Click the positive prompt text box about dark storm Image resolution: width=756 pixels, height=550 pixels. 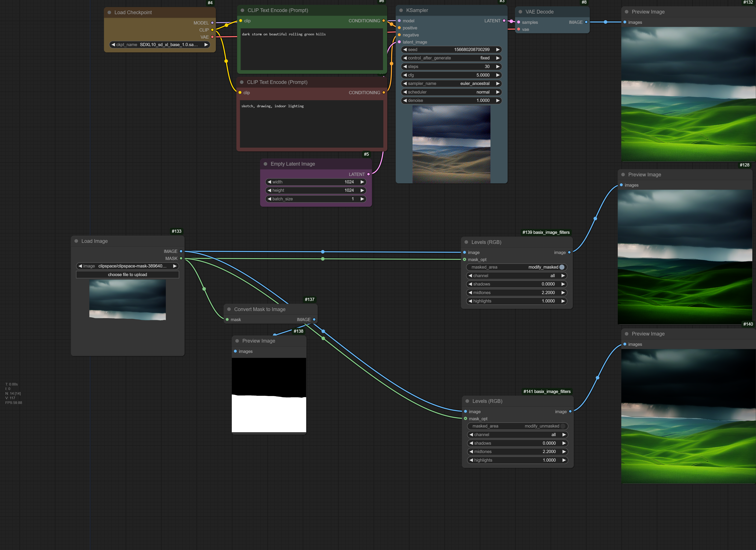312,49
